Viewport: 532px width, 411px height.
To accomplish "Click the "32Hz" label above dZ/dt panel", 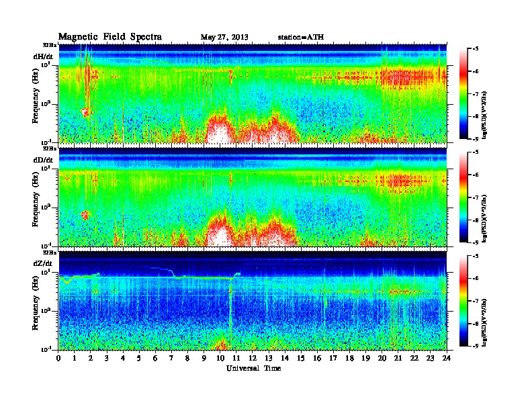I will pyautogui.click(x=50, y=253).
